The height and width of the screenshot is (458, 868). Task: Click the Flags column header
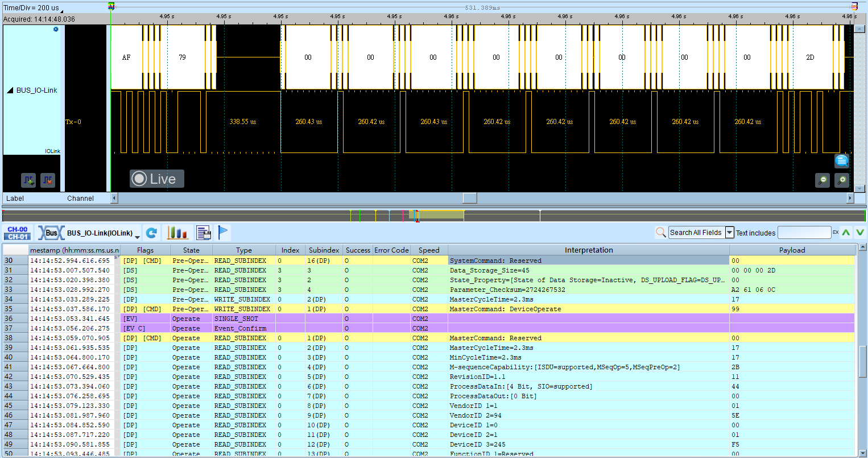point(145,250)
